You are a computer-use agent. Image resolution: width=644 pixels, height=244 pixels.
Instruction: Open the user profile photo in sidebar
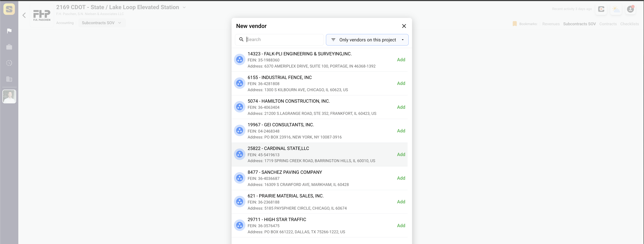(x=9, y=96)
